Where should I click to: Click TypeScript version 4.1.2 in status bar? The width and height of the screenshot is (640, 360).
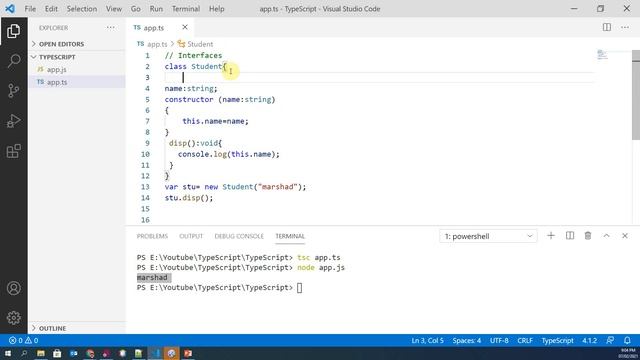[589, 340]
